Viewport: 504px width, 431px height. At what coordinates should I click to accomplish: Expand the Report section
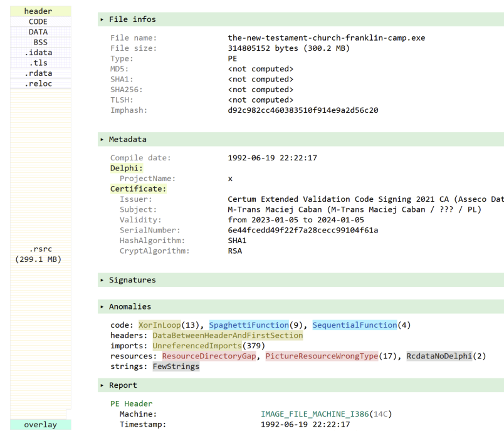[118, 385]
